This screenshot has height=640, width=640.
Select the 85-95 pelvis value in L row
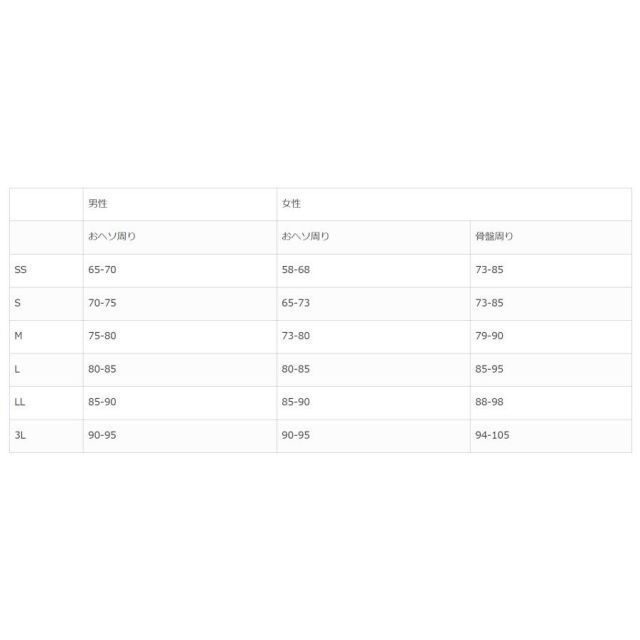(x=490, y=369)
